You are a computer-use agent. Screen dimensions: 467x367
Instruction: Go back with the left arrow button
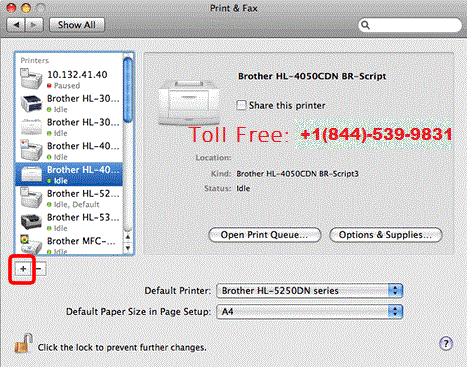[x=16, y=25]
